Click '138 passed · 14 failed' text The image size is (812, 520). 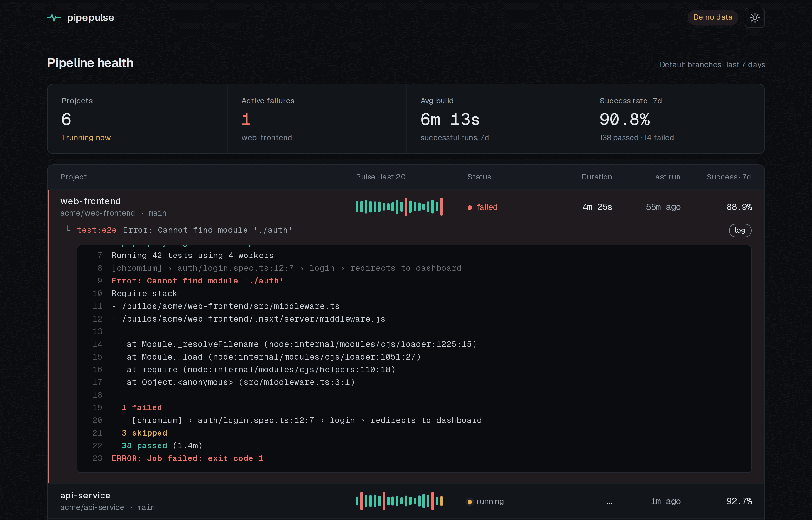(637, 138)
